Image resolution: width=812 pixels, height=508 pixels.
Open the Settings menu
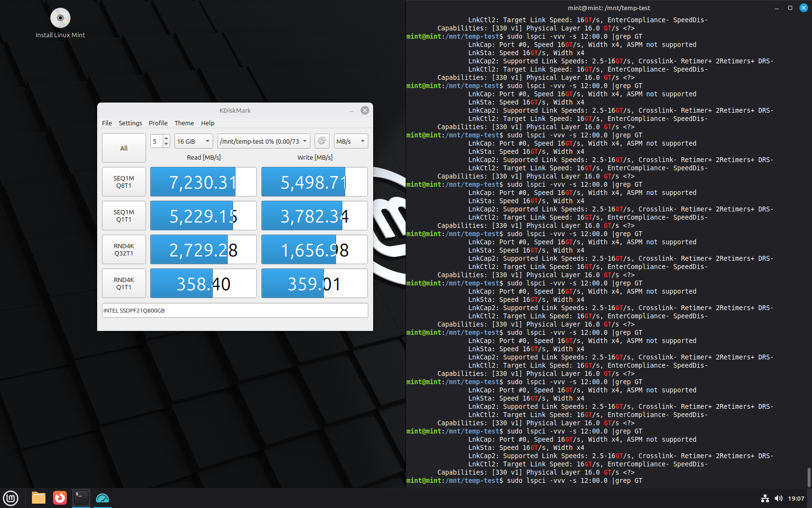pyautogui.click(x=130, y=123)
